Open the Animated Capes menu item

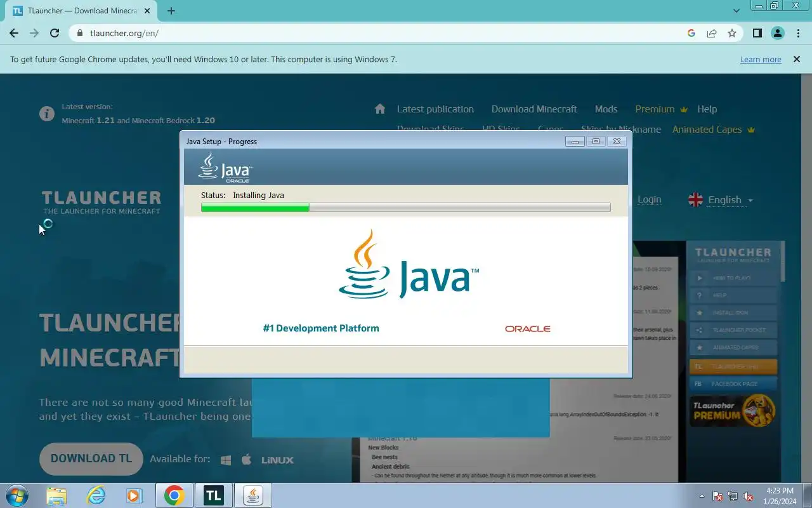click(x=713, y=130)
